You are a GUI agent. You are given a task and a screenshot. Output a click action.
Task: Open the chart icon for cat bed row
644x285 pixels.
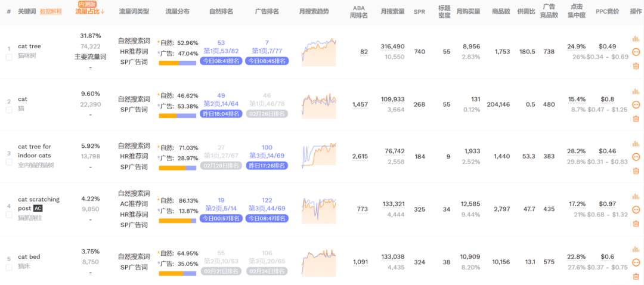(x=636, y=249)
